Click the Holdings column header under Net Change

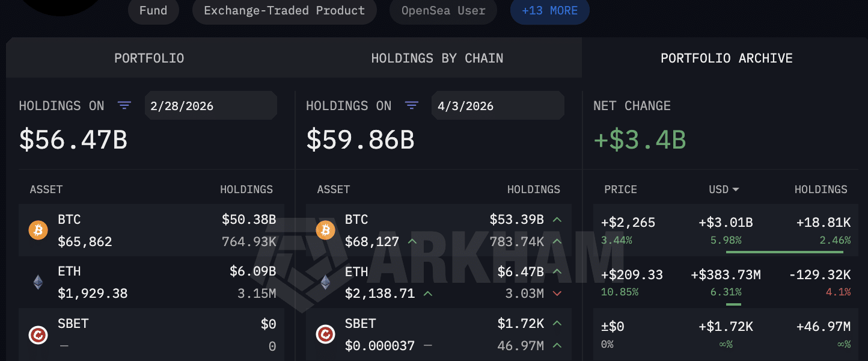pyautogui.click(x=821, y=190)
